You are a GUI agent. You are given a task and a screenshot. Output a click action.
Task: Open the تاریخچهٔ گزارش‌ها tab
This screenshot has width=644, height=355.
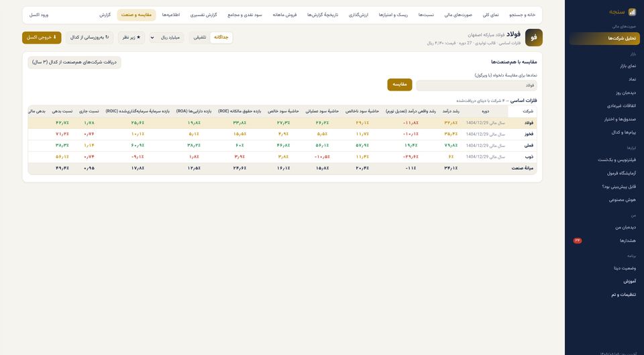[x=323, y=15]
